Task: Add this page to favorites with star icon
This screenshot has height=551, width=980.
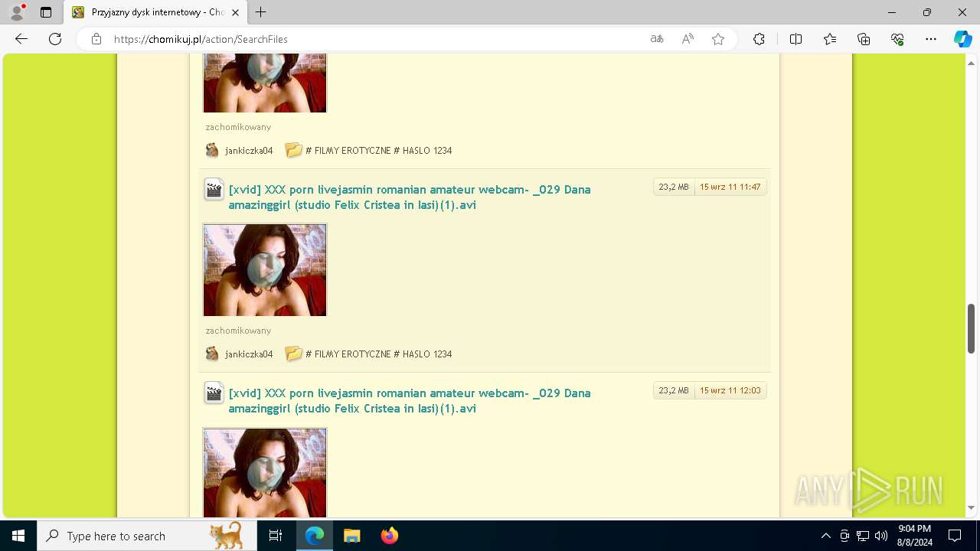Action: coord(718,39)
